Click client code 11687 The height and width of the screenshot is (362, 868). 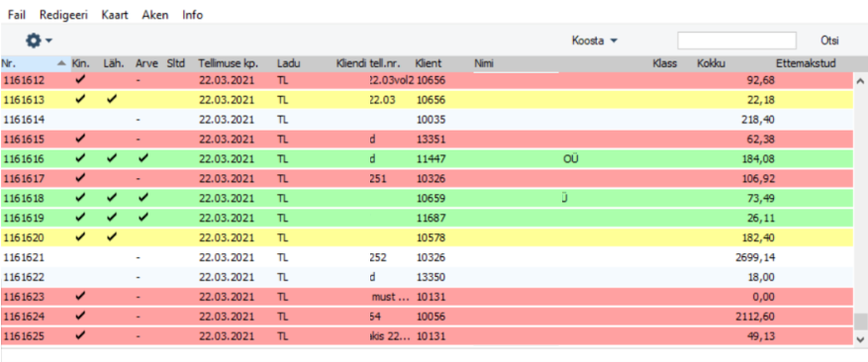click(431, 218)
